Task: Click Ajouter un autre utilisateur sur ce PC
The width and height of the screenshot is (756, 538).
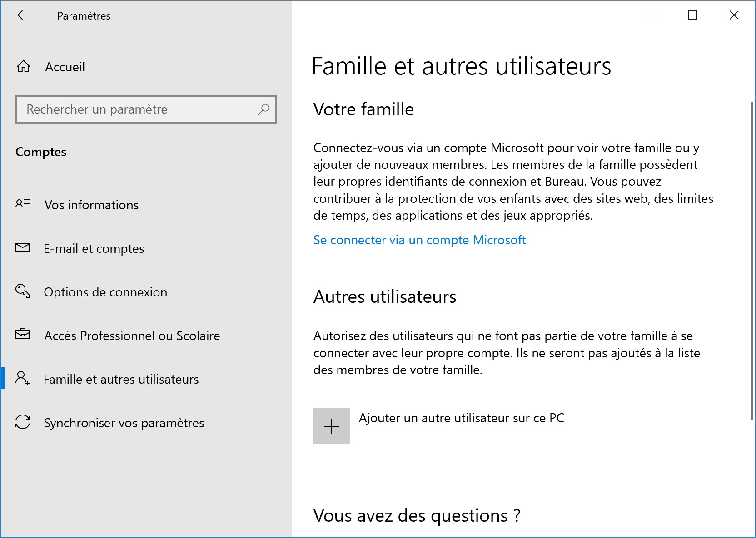Action: click(462, 418)
